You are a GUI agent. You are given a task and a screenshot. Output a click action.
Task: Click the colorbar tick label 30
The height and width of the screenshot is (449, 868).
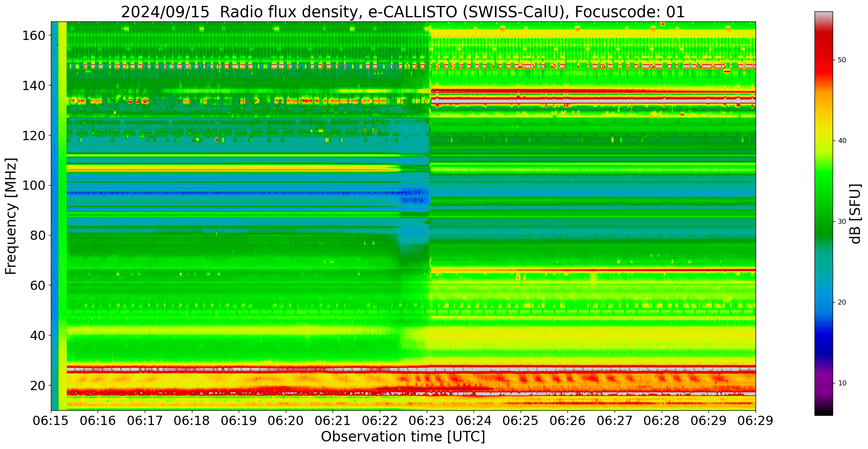point(842,221)
